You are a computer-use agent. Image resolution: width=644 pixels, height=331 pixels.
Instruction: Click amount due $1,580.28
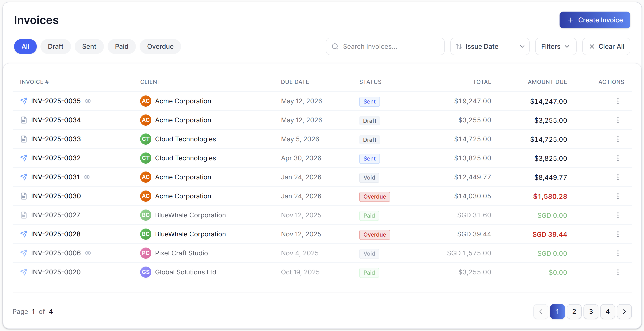pyautogui.click(x=550, y=197)
